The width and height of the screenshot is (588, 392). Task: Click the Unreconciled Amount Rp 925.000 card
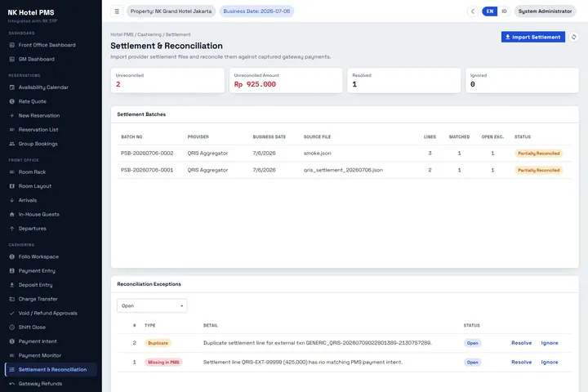coord(286,80)
